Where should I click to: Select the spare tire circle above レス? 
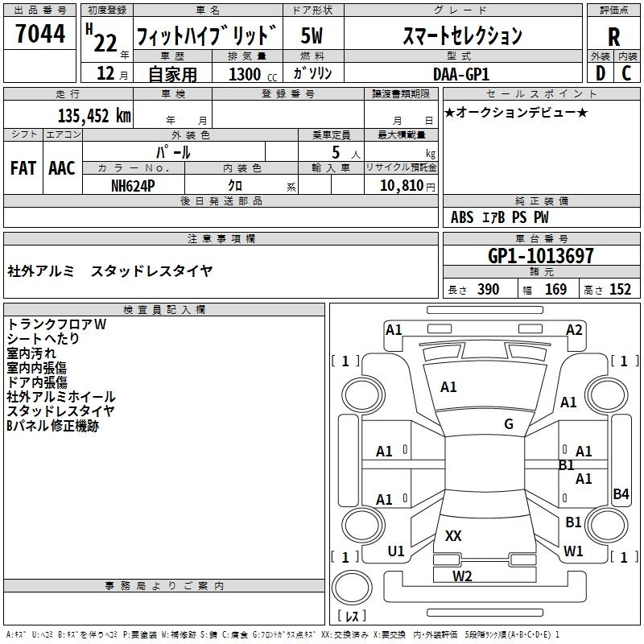[352, 588]
